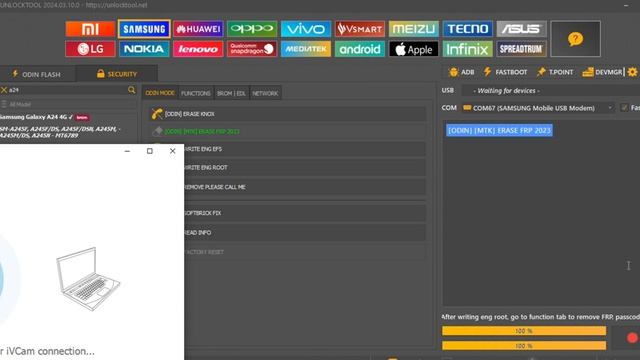The width and height of the screenshot is (640, 360).
Task: Switch to the FUNCTIONS tab
Action: [196, 93]
